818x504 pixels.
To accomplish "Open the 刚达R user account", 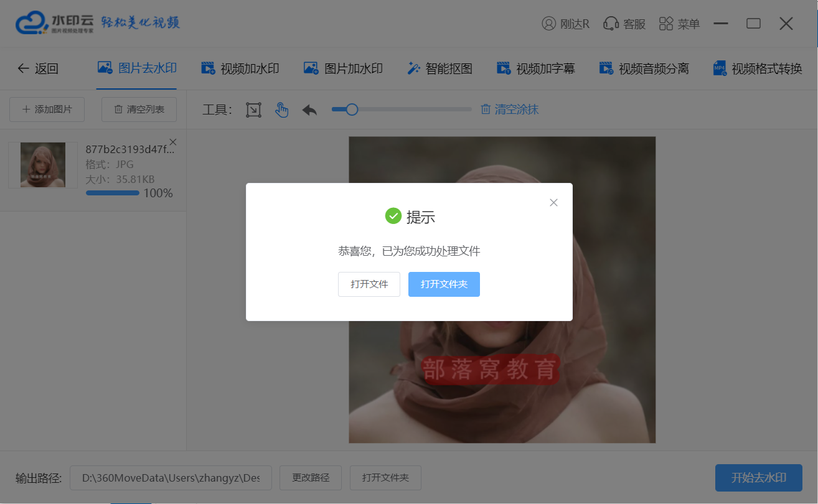I will (566, 24).
